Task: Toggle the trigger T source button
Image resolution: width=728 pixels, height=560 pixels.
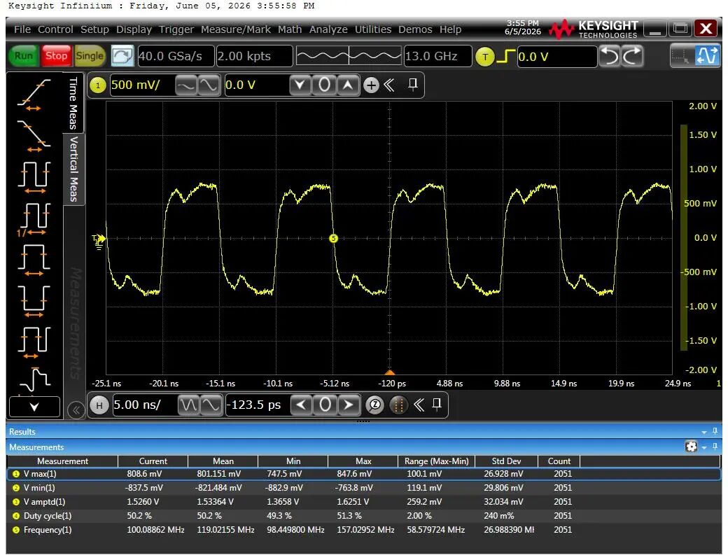Action: point(485,57)
